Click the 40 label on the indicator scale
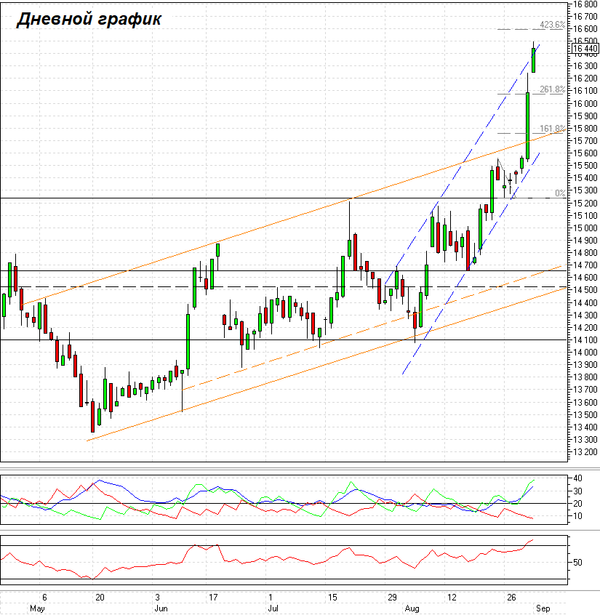 pos(578,479)
